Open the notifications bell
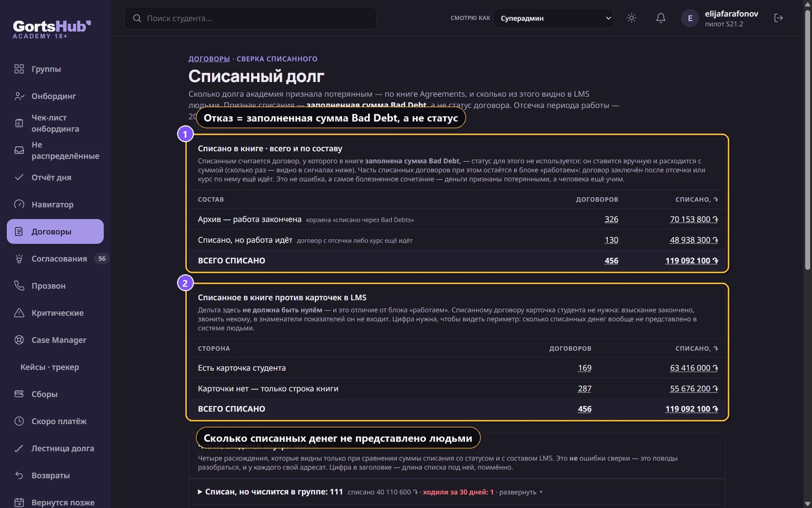 tap(661, 18)
